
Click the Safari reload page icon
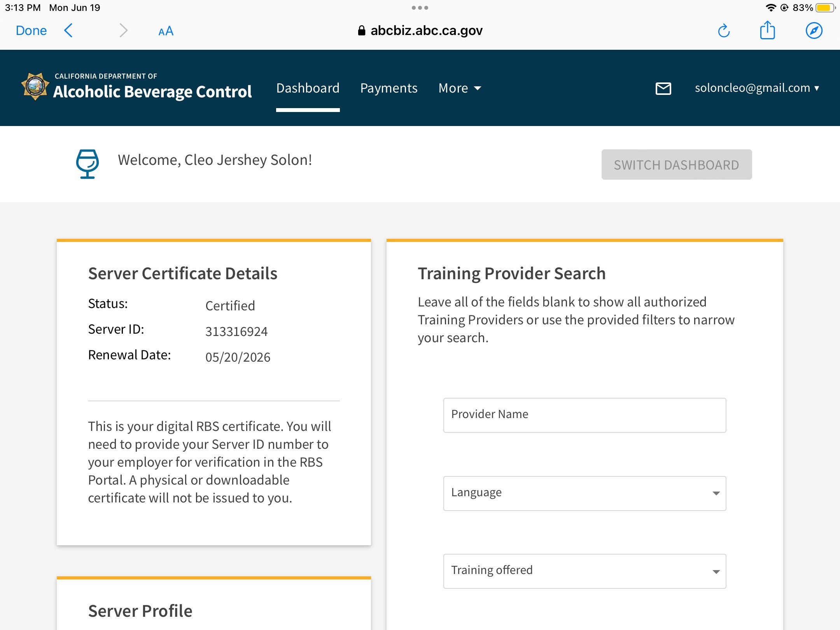click(724, 31)
